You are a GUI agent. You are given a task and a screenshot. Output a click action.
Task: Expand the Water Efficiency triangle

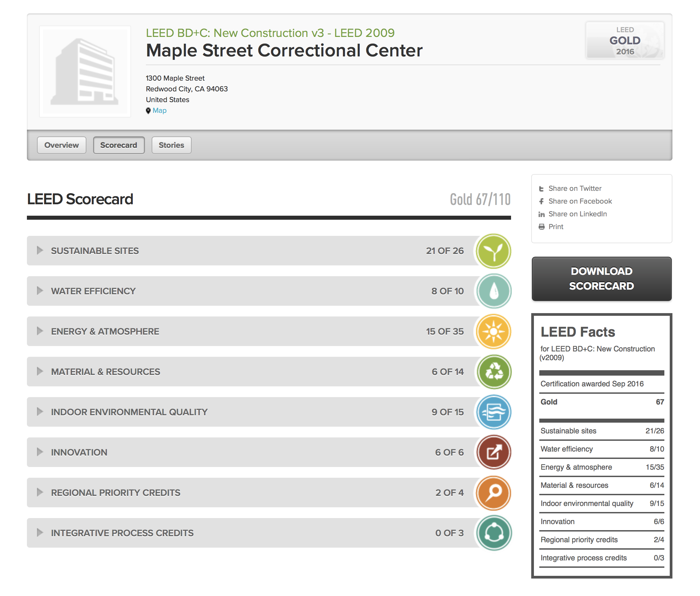coord(40,291)
